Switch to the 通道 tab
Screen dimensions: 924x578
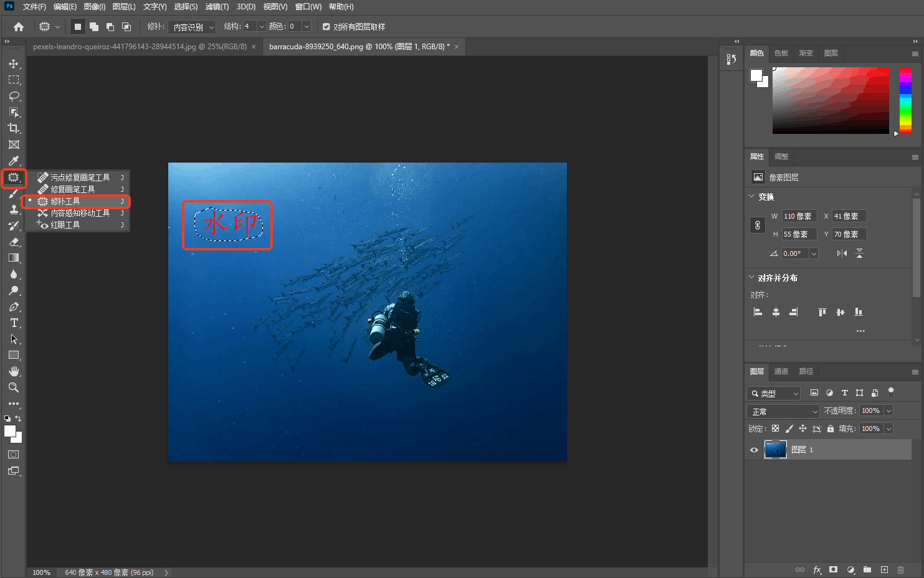(781, 371)
